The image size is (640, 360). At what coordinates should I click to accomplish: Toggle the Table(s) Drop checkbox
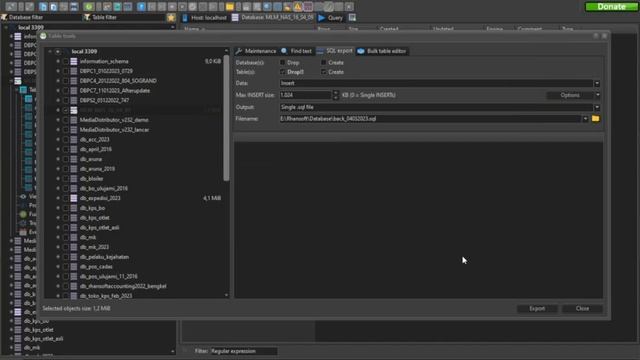click(x=282, y=72)
